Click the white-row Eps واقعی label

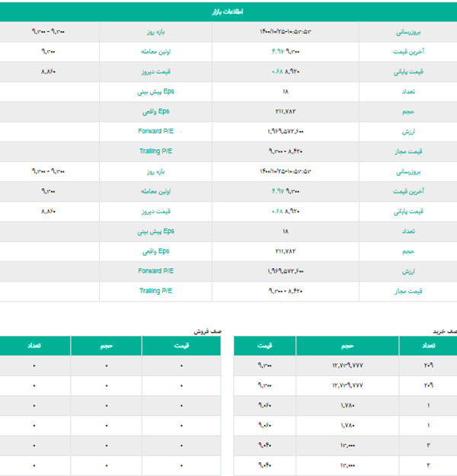coord(156,251)
